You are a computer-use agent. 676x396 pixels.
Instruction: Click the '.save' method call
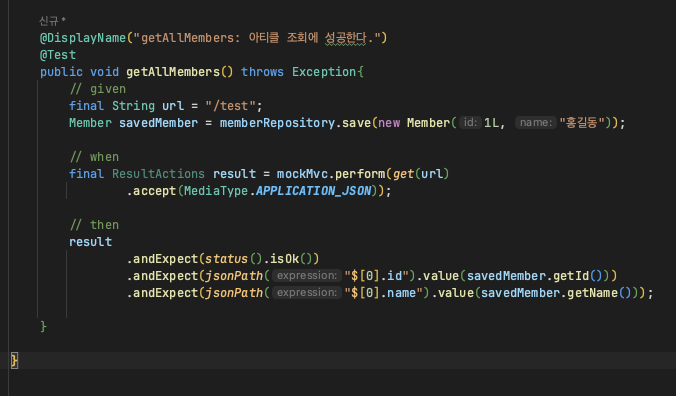(353, 123)
